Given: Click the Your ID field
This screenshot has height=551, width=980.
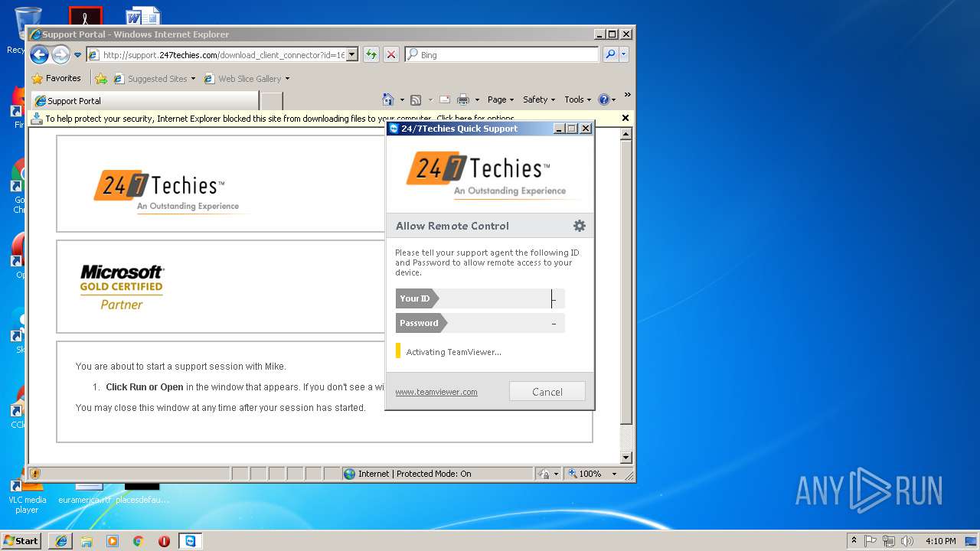Looking at the screenshot, I should [x=480, y=298].
